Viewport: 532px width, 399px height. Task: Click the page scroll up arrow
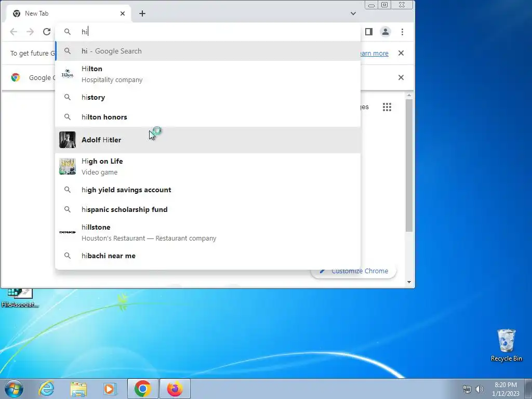pos(409,96)
